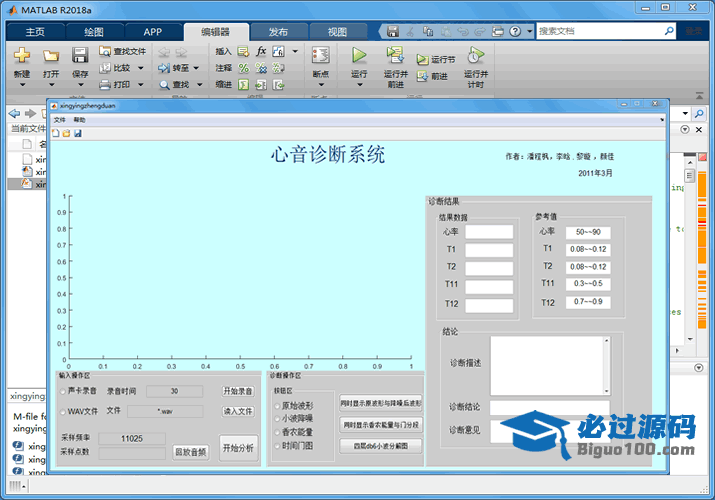Select the WAV文件 radio button
Image resolution: width=715 pixels, height=500 pixels.
pos(62,411)
